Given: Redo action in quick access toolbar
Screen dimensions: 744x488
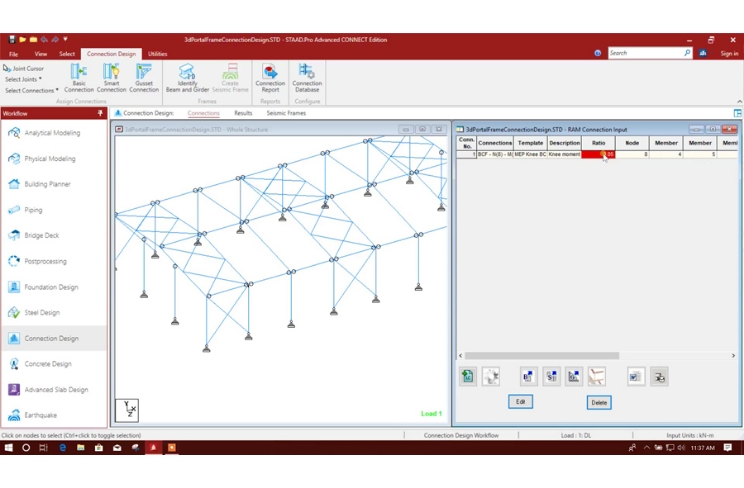Looking at the screenshot, I should (x=55, y=39).
